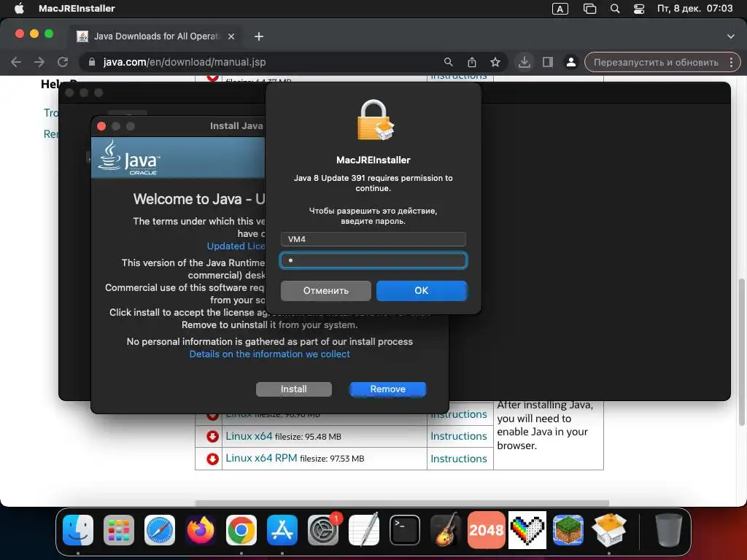The width and height of the screenshot is (747, 560).
Task: Open the Updated License link
Action: point(236,246)
